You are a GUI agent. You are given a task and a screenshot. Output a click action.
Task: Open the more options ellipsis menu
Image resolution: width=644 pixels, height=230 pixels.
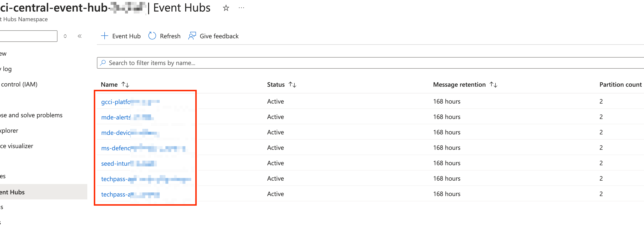(241, 8)
